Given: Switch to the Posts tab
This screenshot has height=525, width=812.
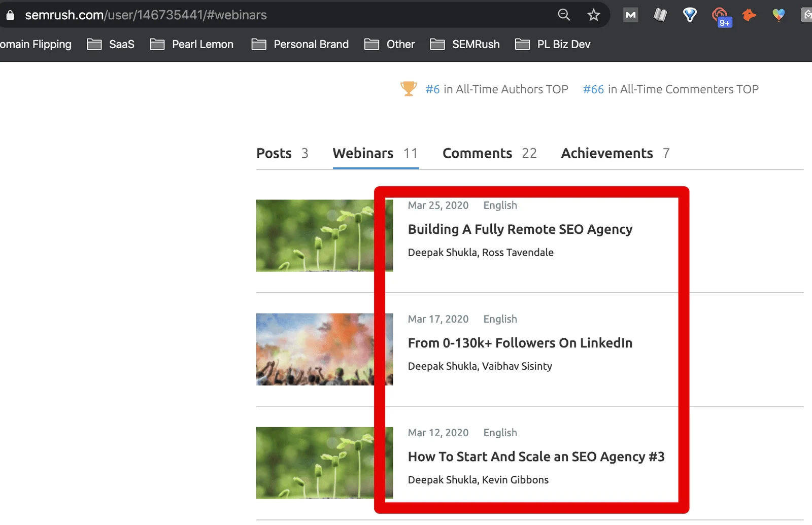Looking at the screenshot, I should (x=282, y=153).
